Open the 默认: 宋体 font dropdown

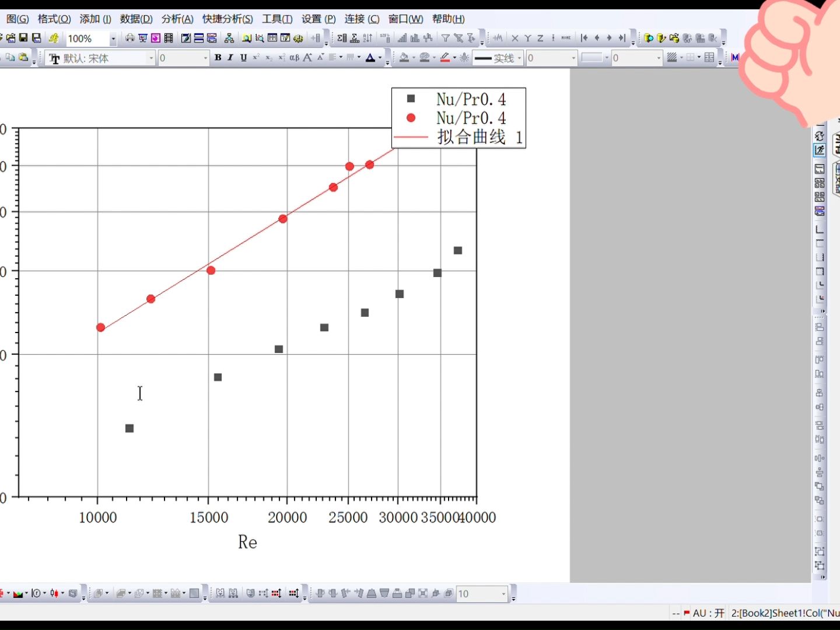(x=150, y=58)
